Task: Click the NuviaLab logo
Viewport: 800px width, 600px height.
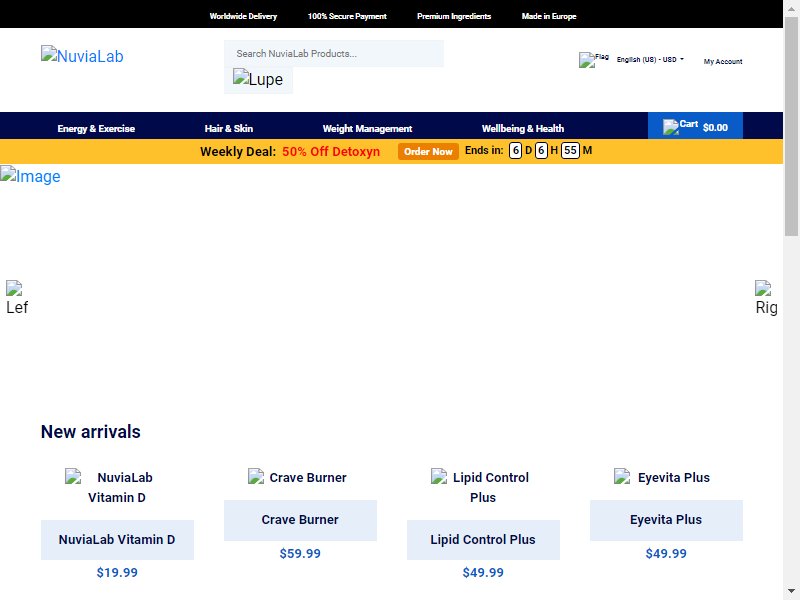Action: 82,55
